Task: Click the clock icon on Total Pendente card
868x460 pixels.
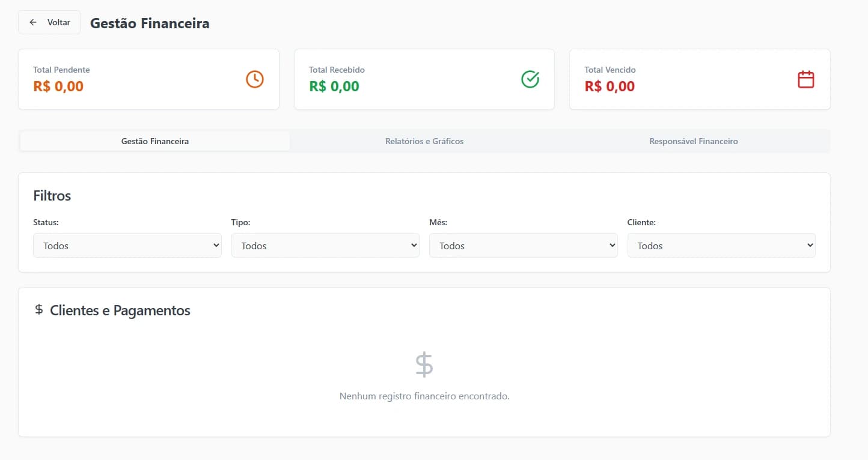Action: [x=254, y=79]
